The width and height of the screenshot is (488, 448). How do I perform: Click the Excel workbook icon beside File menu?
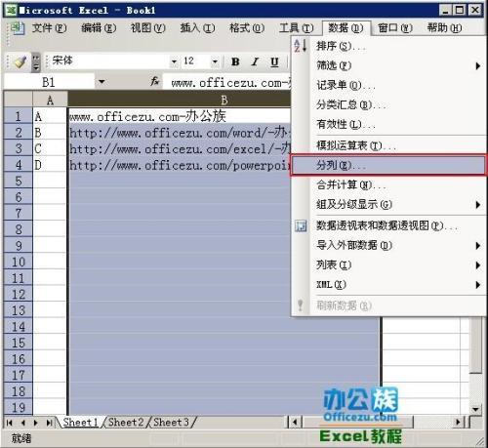click(x=17, y=28)
